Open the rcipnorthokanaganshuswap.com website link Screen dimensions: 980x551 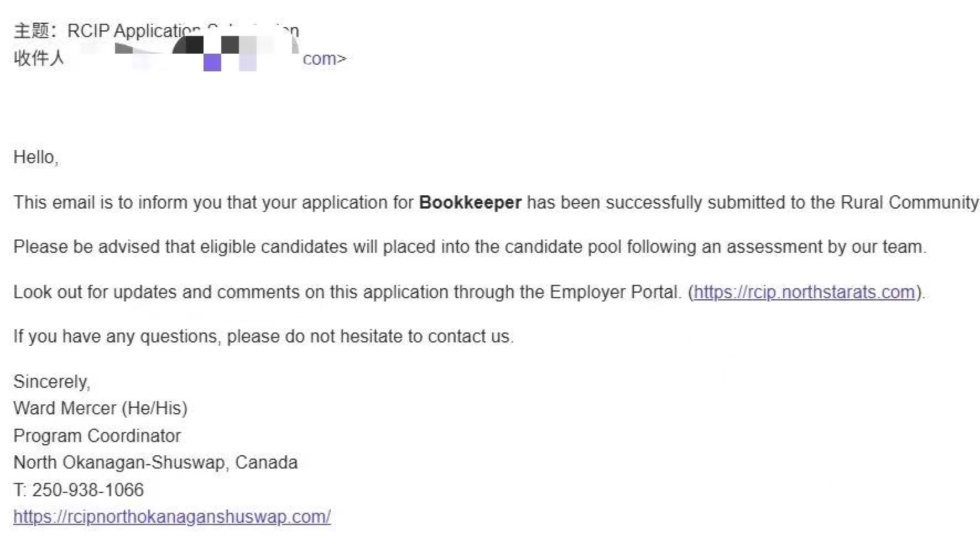(172, 517)
